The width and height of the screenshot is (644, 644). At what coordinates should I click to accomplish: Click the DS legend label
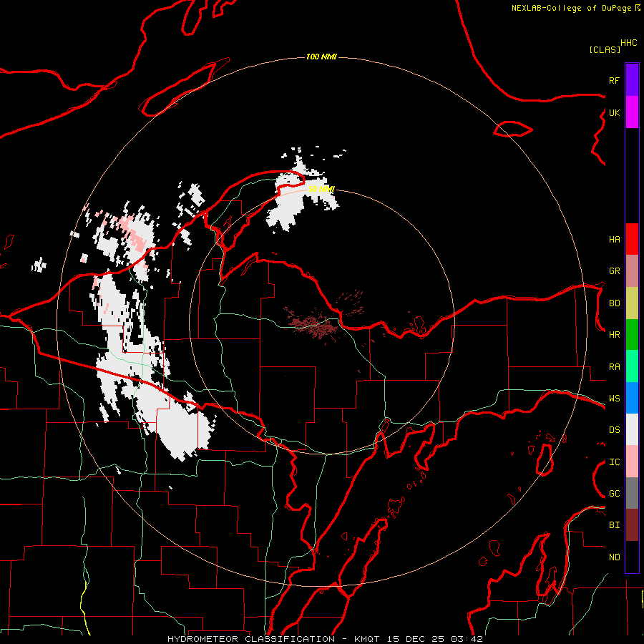point(614,430)
